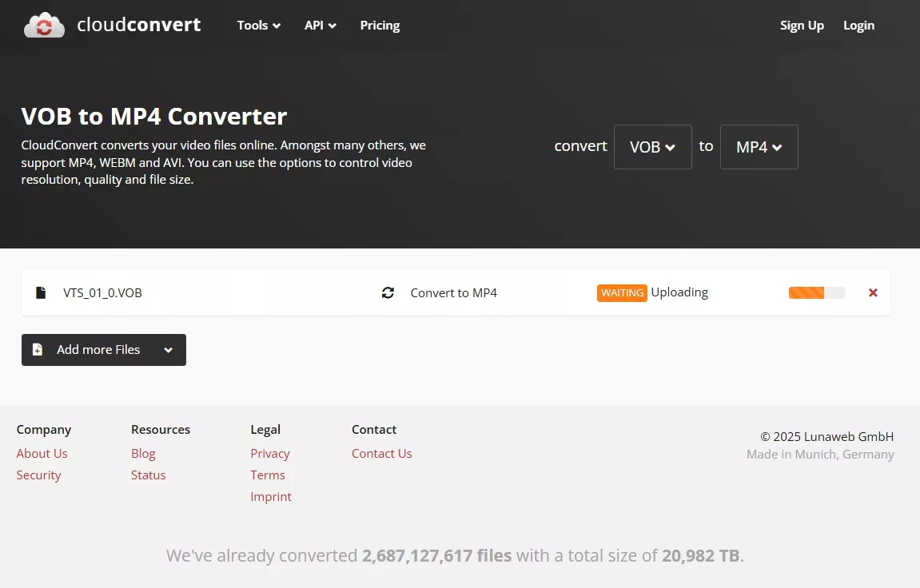
Task: Open the Tools menu
Action: [x=257, y=25]
